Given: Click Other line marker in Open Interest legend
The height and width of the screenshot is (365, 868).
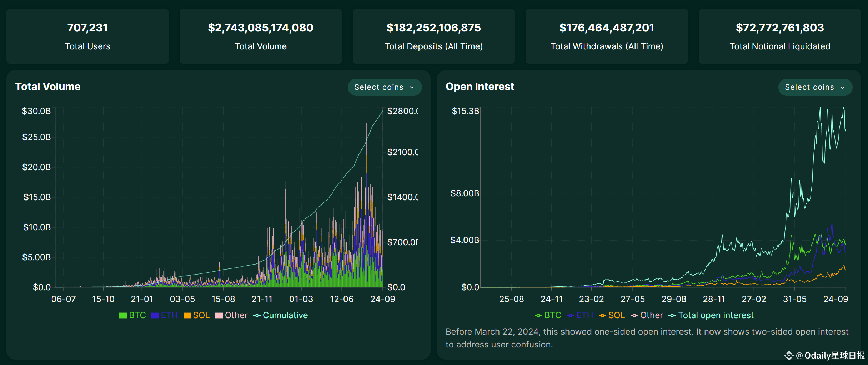Looking at the screenshot, I should 634,315.
